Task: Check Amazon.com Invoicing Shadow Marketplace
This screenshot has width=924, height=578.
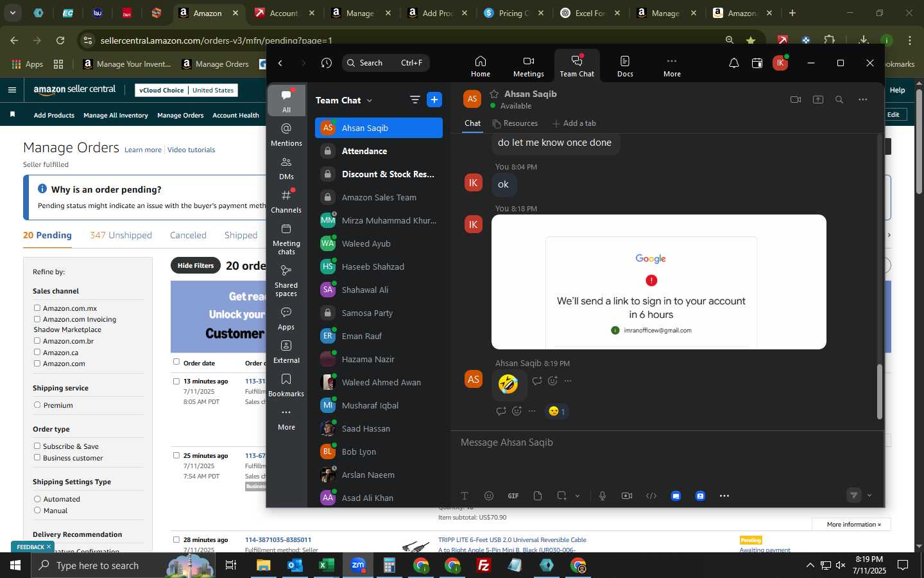Action: click(x=37, y=319)
